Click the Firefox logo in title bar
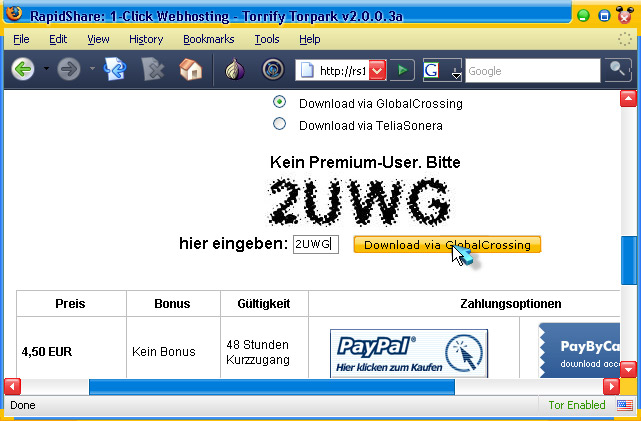This screenshot has width=641, height=421. [x=13, y=13]
